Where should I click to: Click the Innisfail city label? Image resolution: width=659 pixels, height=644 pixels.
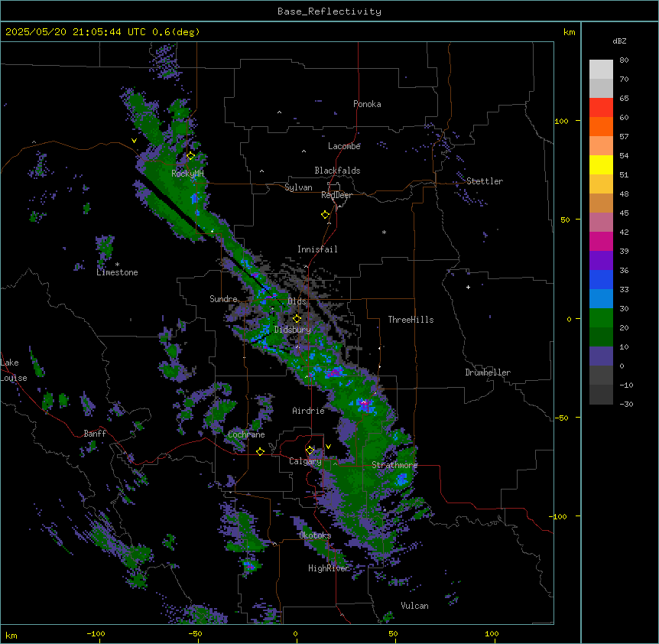317,249
